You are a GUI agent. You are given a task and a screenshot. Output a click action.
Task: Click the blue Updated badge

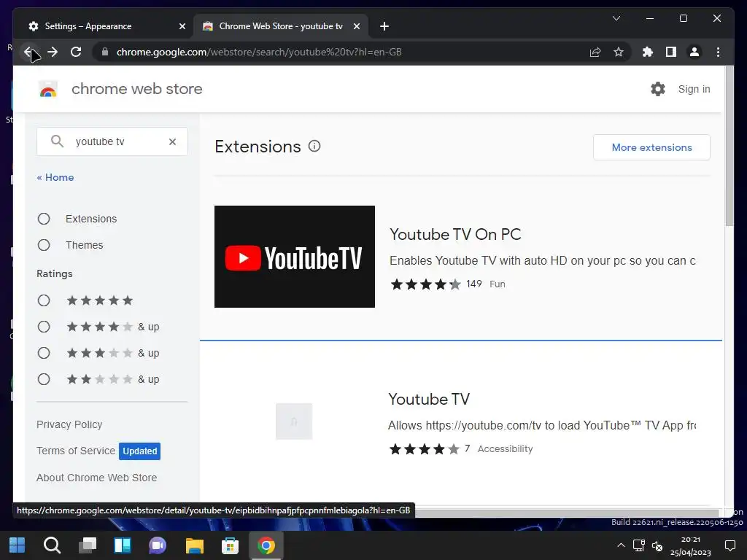(139, 451)
